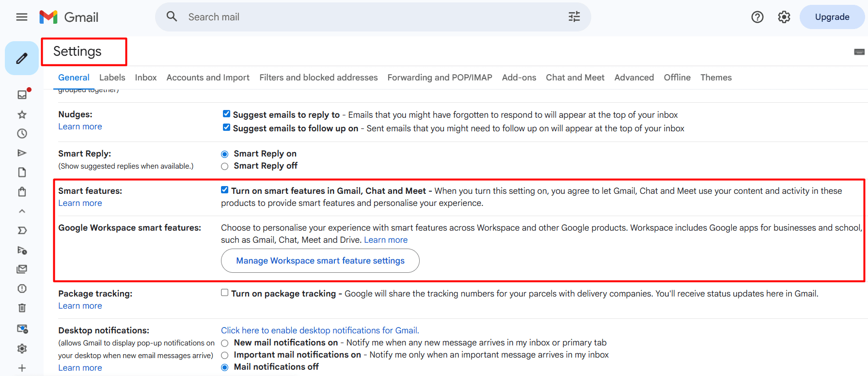Click here to enable desktop notifications link
This screenshot has height=376, width=868.
pyautogui.click(x=320, y=330)
